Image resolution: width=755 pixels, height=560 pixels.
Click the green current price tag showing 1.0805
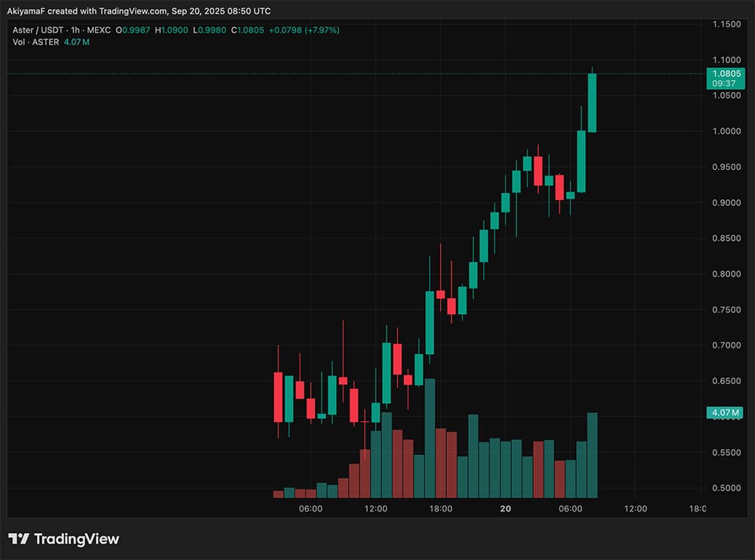(725, 73)
